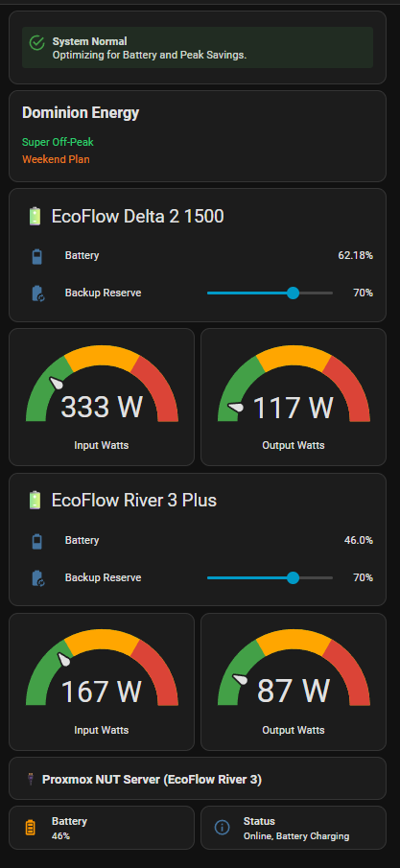Screen dimensions: 400x868
Task: Click the info icon in the Status tile
Action: 222,828
